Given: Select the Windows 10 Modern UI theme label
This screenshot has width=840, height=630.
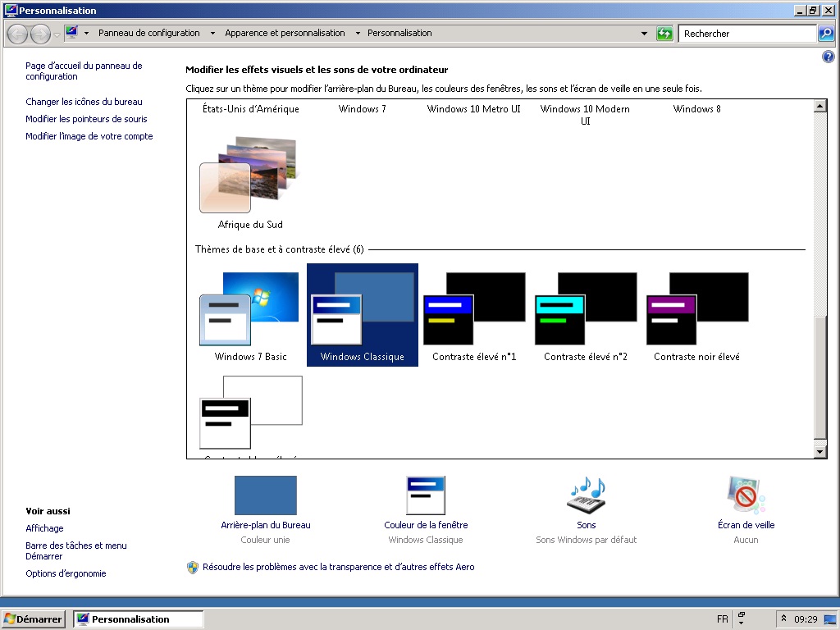Looking at the screenshot, I should (x=585, y=115).
